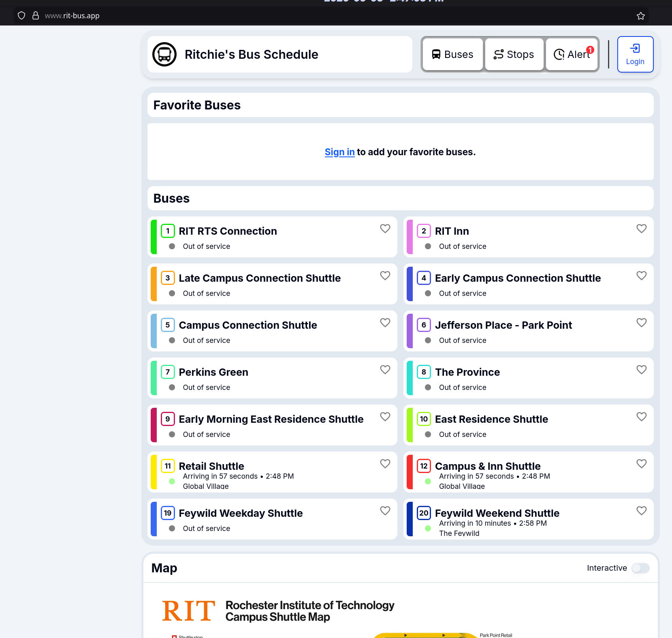Image resolution: width=672 pixels, height=638 pixels.
Task: Click the RIT Campus Shuttle Map image
Action: [400, 611]
